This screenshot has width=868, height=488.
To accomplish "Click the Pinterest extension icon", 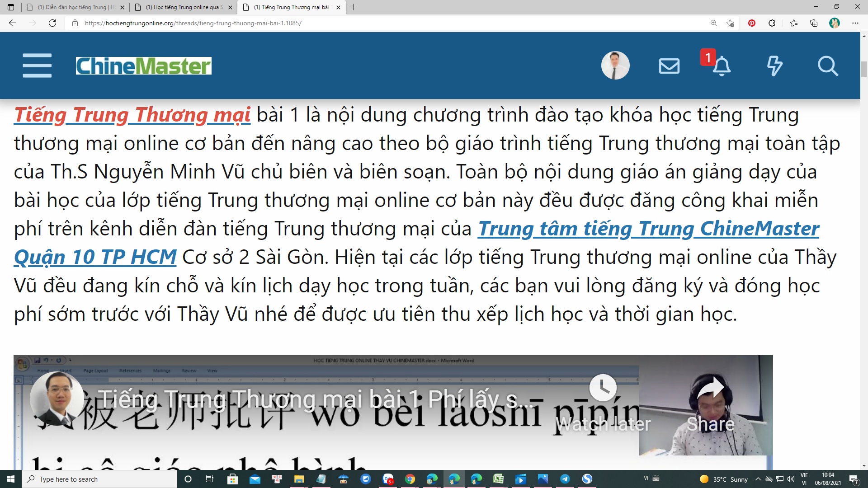I will pyautogui.click(x=752, y=23).
